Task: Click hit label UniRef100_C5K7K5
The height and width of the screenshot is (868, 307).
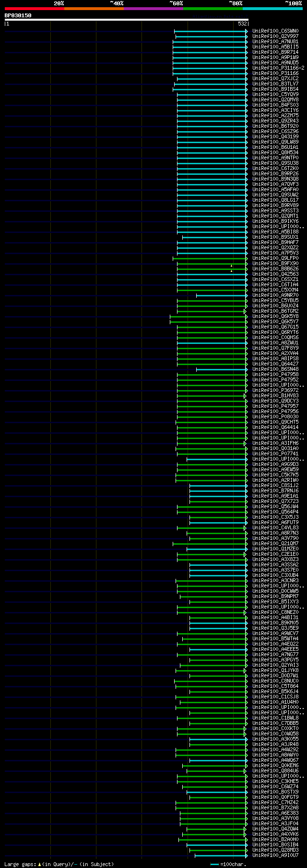Action: click(x=275, y=475)
